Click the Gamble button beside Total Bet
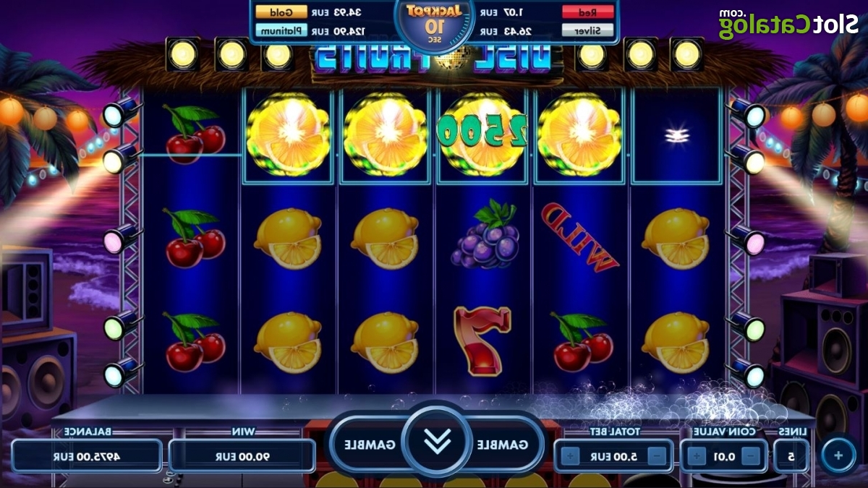 tap(504, 444)
